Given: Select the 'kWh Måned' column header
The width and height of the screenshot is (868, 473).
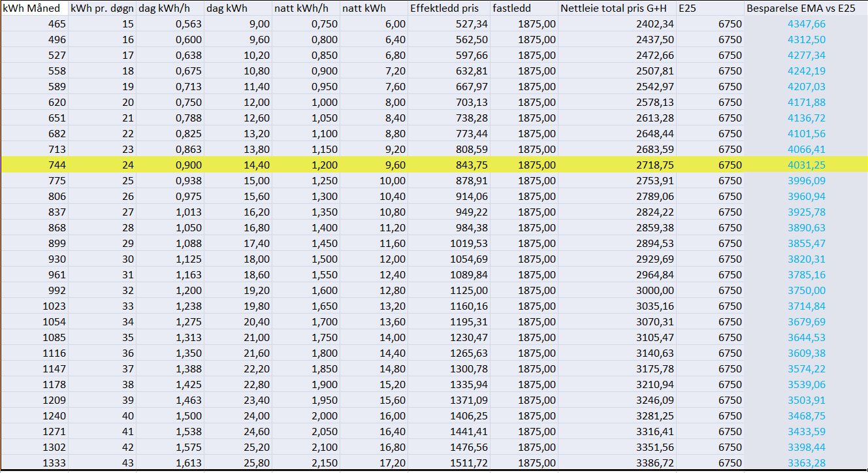Looking at the screenshot, I should pos(34,8).
